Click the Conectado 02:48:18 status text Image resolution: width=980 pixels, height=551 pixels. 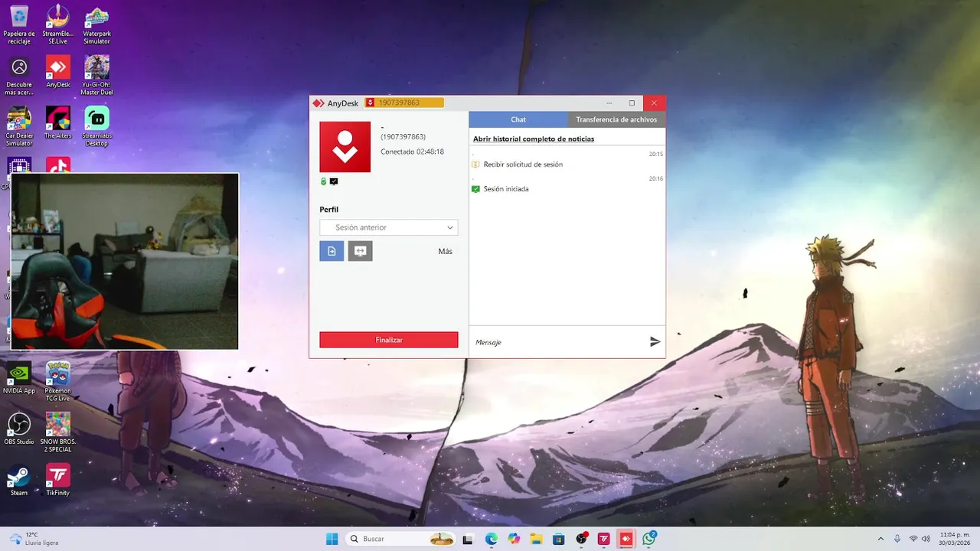click(x=412, y=152)
